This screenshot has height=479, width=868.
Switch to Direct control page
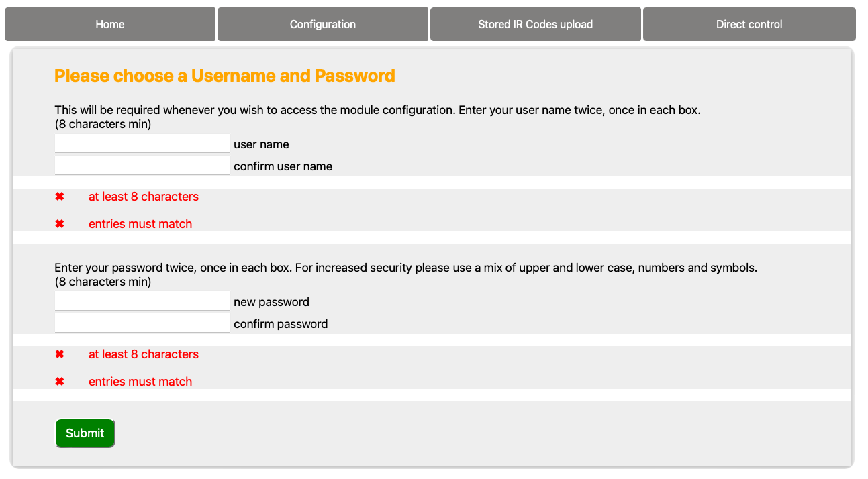point(749,24)
